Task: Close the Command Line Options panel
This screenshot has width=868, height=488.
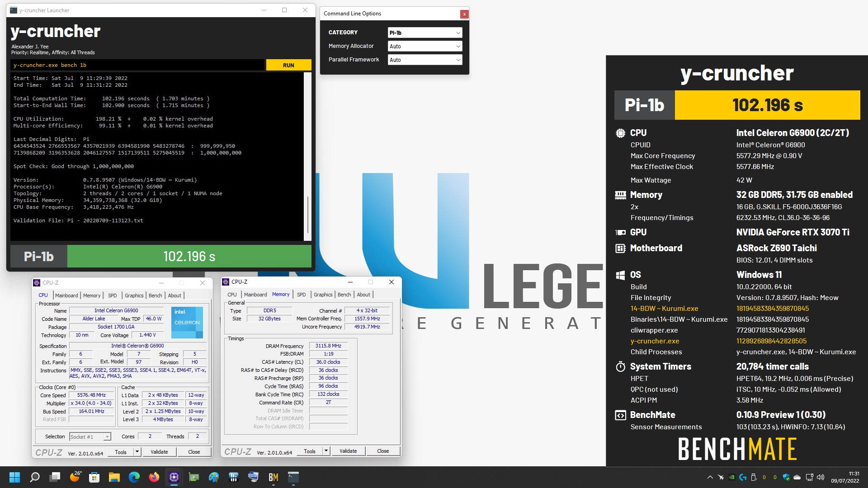Action: point(464,14)
